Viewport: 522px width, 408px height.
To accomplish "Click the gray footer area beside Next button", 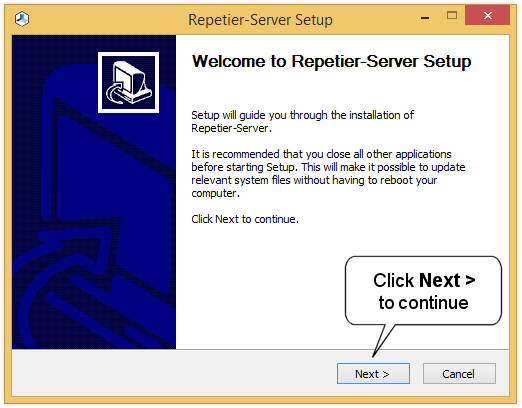I will 173,373.
